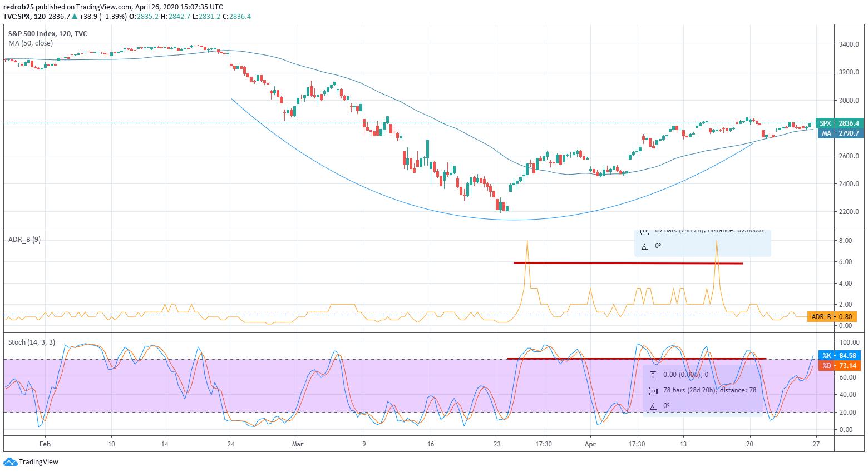
Task: Click the 3000.00 price axis label
Action: pyautogui.click(x=849, y=101)
